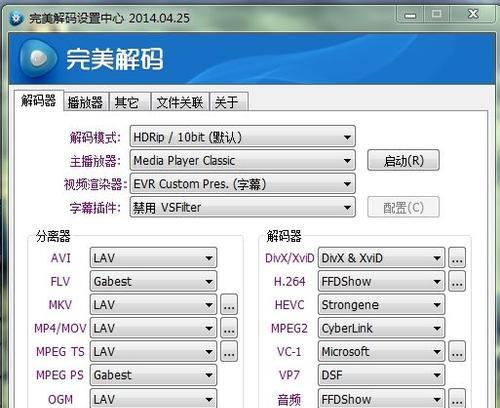Expand the 字幕插件 VSFilter dropdown
The width and height of the screenshot is (500, 408).
click(x=243, y=207)
